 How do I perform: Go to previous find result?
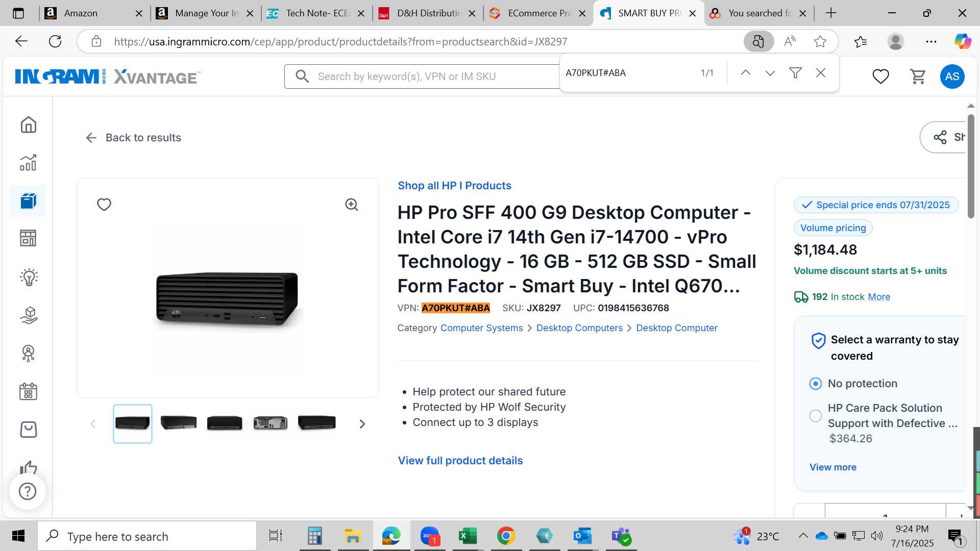coord(746,73)
